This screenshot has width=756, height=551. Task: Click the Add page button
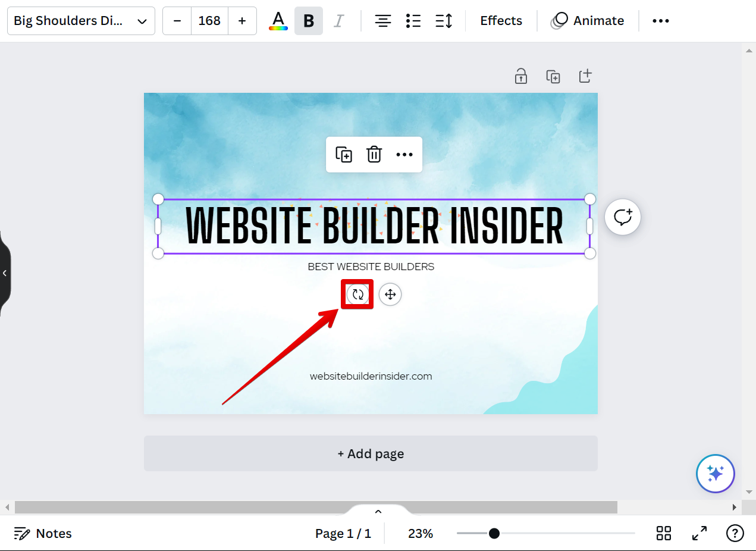(371, 453)
